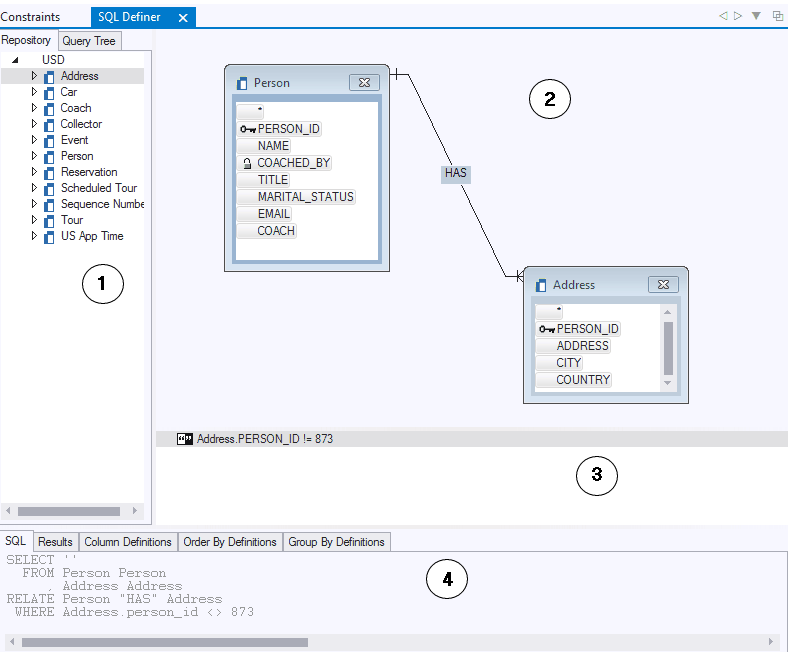Image resolution: width=794 pixels, height=652 pixels.
Task: Click the Address table vertical scrollbar
Action: point(668,348)
